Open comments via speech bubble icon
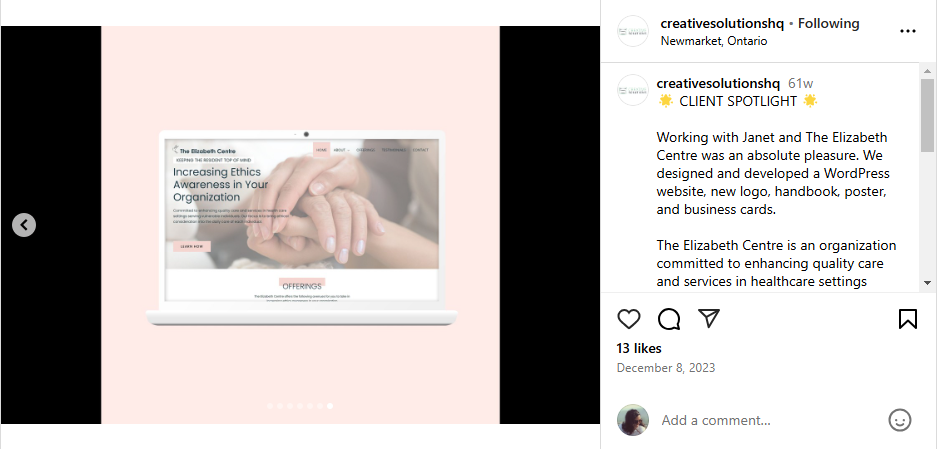The height and width of the screenshot is (449, 937). 669,319
